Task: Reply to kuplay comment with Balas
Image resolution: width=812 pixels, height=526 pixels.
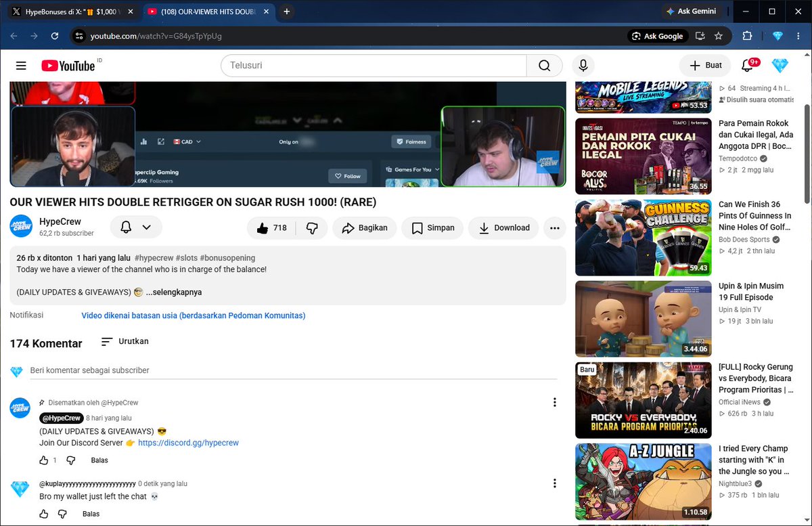Action: (x=91, y=514)
